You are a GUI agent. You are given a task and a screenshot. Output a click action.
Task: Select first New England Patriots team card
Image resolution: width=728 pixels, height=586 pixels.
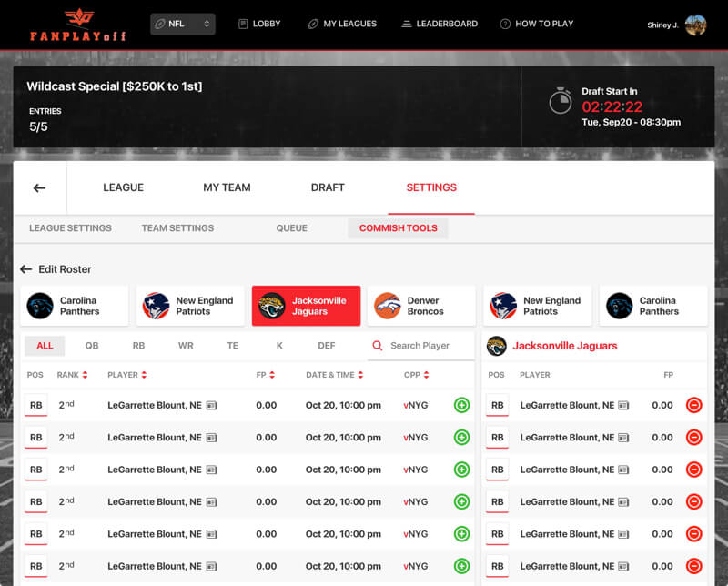pyautogui.click(x=190, y=306)
